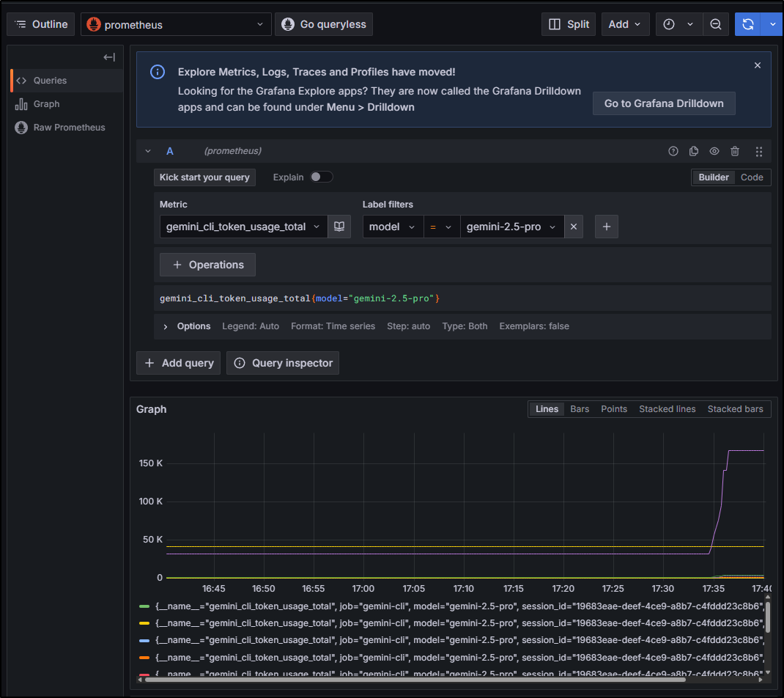This screenshot has height=698, width=784.
Task: Open the Metric select dropdown
Action: tap(243, 227)
